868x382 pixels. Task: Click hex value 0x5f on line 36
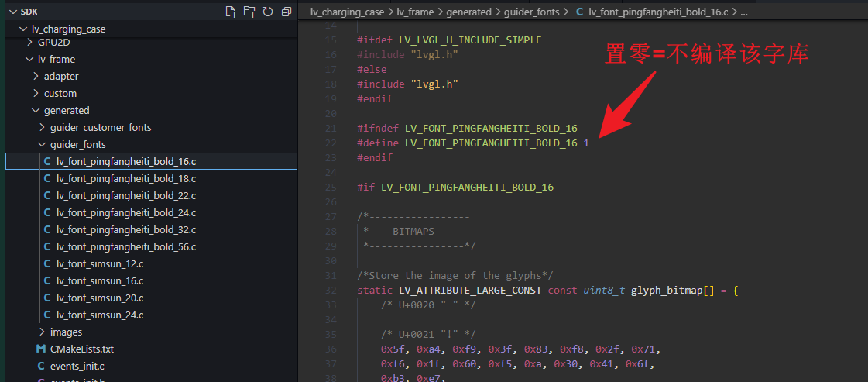(393, 349)
